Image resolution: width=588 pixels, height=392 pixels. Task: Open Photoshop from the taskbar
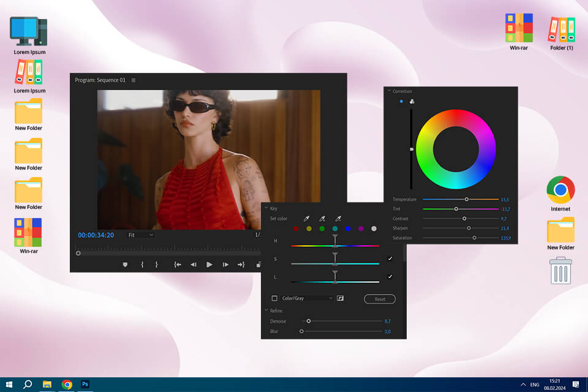coord(85,384)
